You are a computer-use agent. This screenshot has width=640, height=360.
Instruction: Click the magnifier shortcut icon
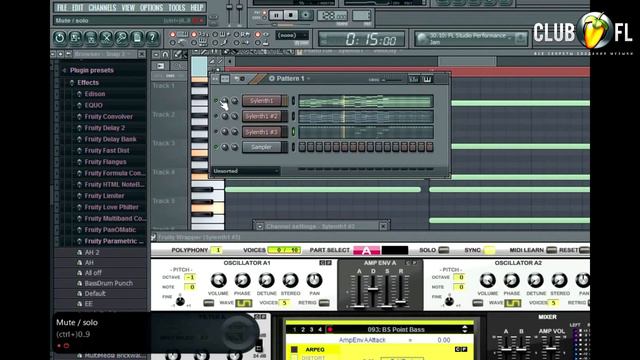[x=122, y=38]
